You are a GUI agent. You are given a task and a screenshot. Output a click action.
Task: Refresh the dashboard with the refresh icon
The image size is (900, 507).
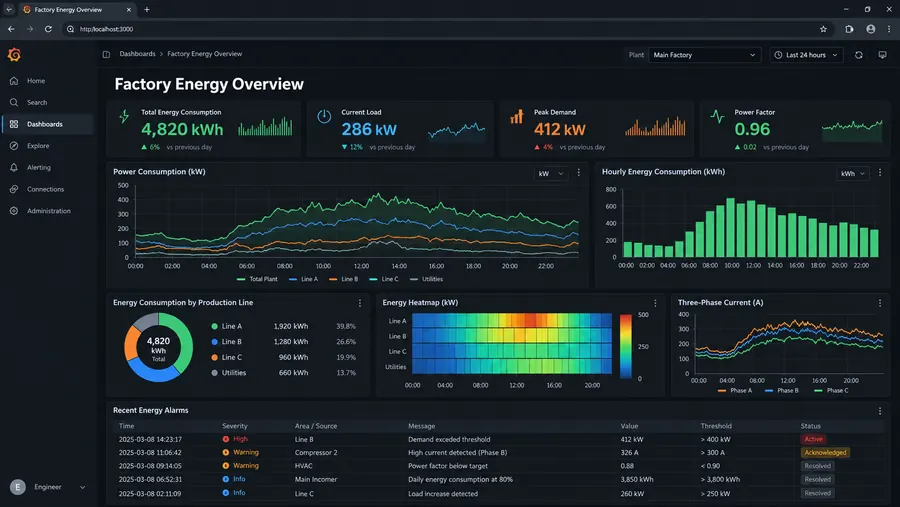click(859, 55)
